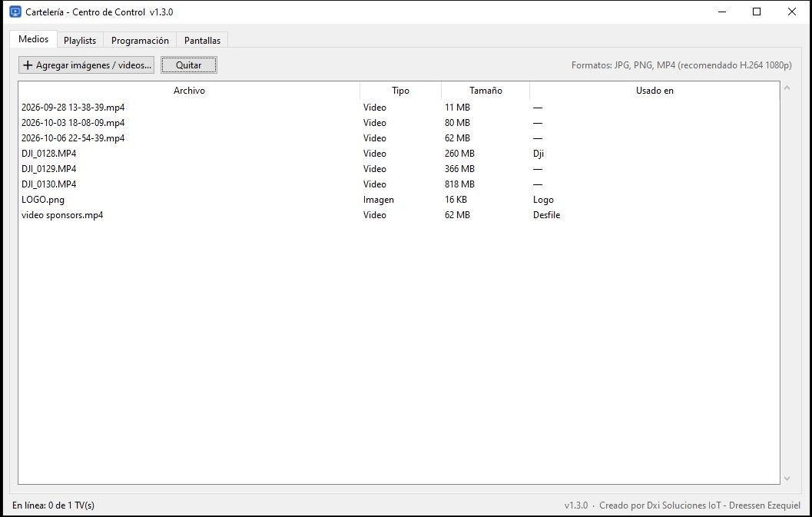Sort by the Tipo column header
Screen dimensions: 812x517
tap(400, 90)
